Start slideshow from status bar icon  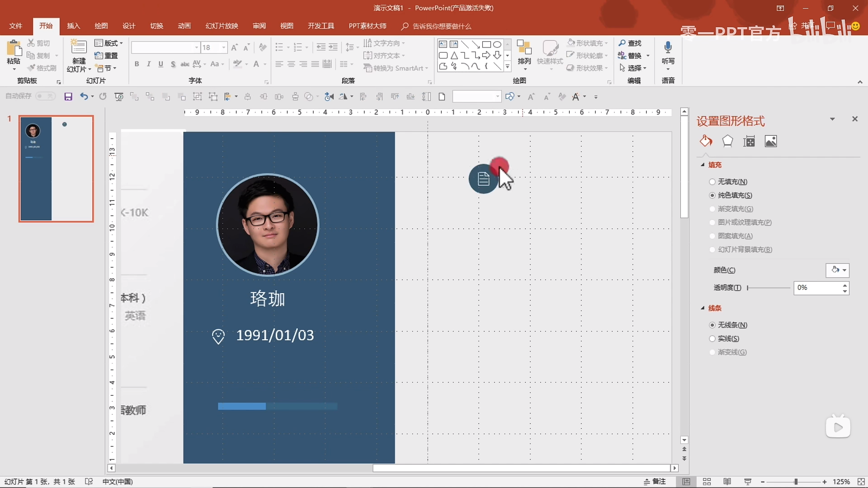(748, 482)
